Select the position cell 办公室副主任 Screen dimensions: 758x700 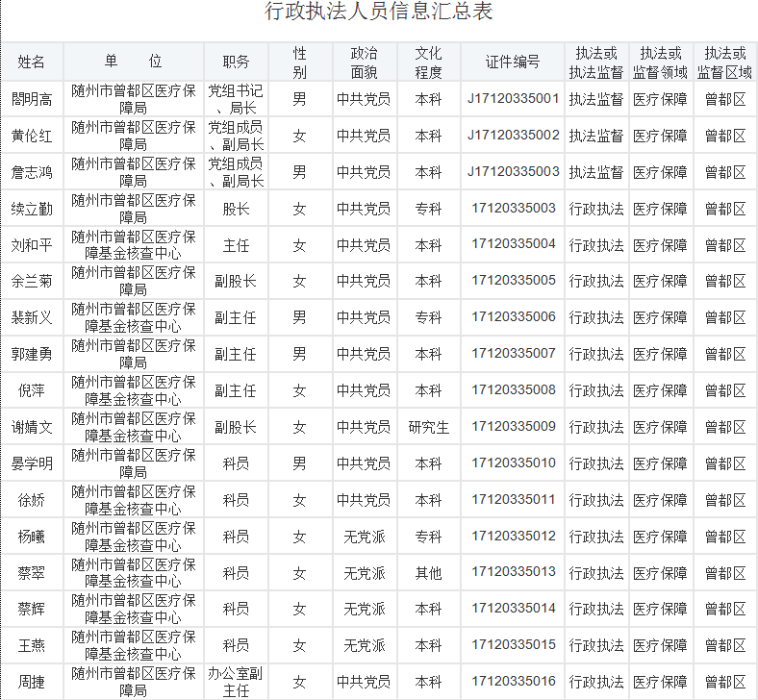[236, 682]
